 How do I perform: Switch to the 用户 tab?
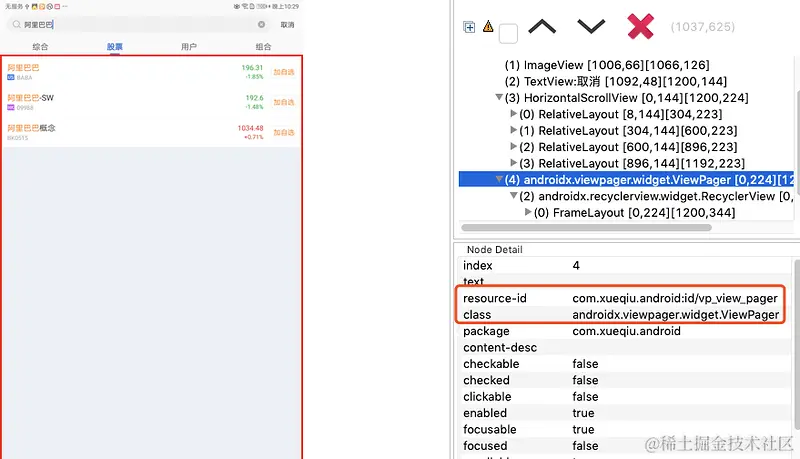coord(189,46)
